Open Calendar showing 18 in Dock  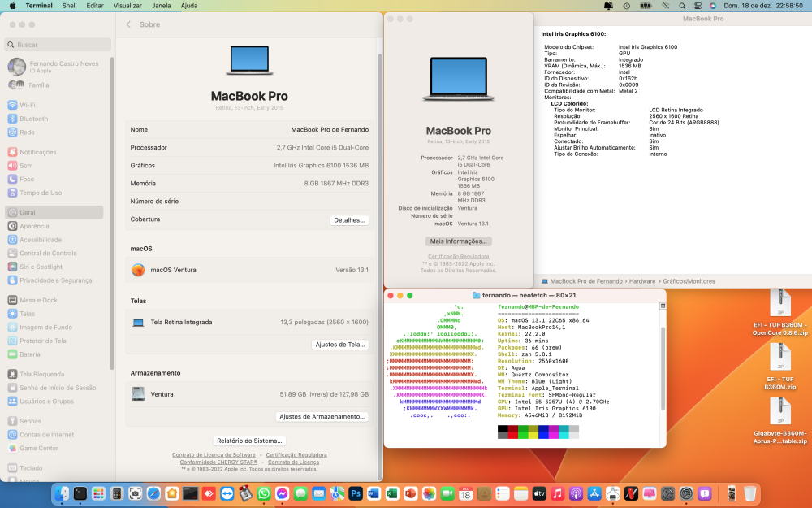(x=465, y=493)
